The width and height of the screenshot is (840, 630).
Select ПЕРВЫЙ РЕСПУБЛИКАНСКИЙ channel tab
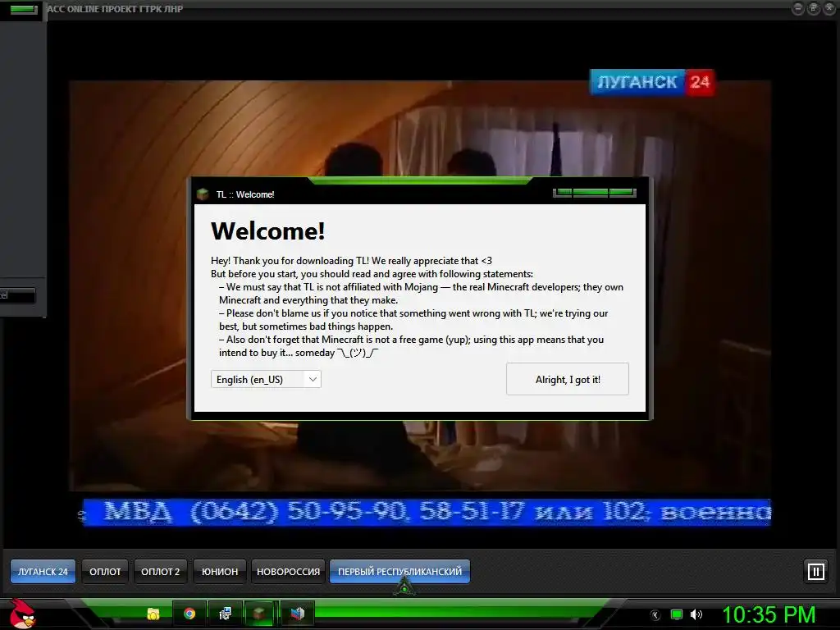[x=399, y=572]
